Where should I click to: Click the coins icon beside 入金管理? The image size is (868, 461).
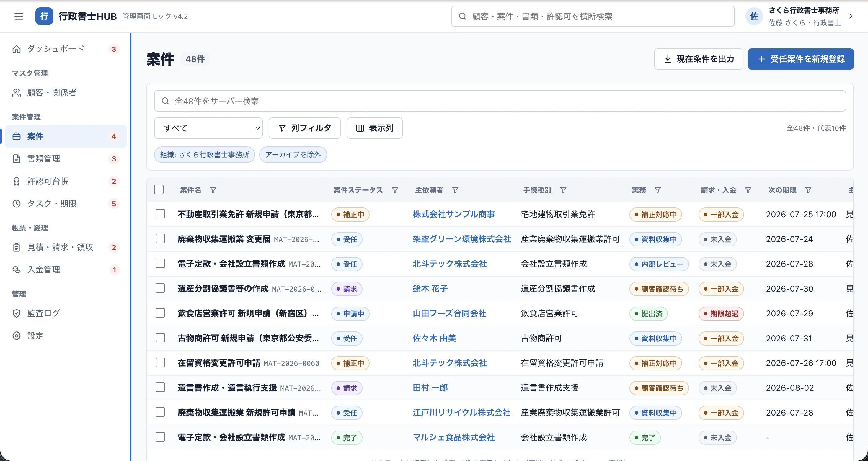(x=17, y=270)
